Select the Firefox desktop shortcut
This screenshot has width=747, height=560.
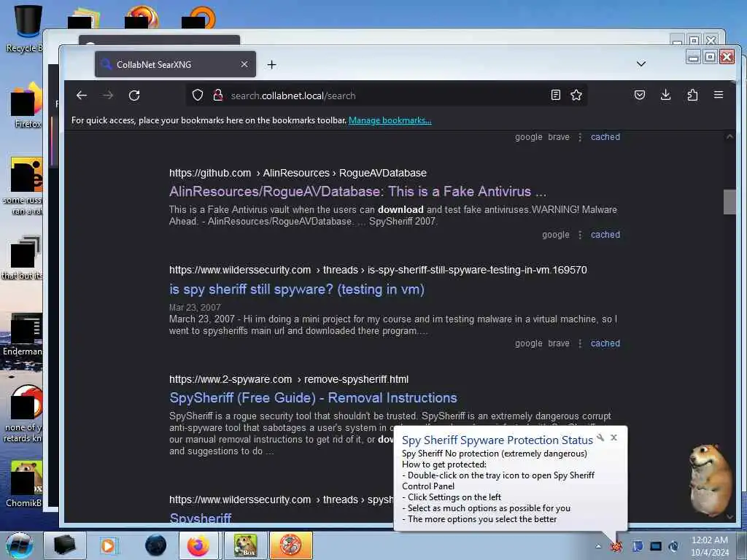click(26, 106)
